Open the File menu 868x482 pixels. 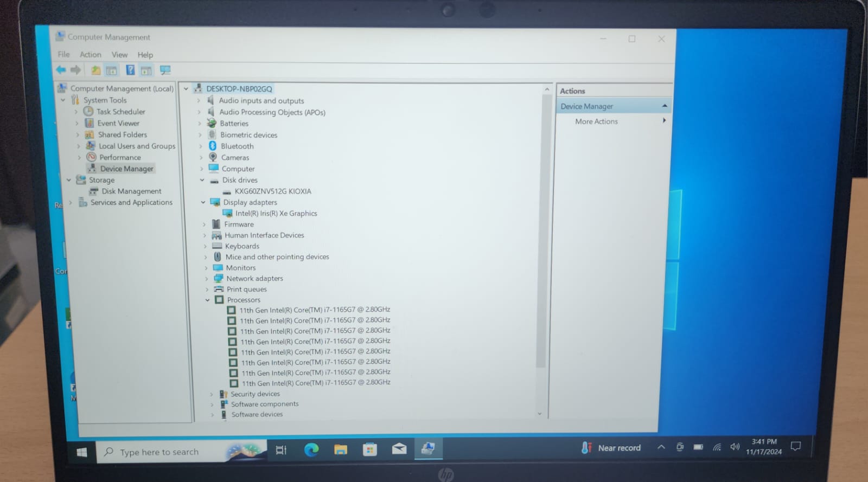pyautogui.click(x=64, y=54)
